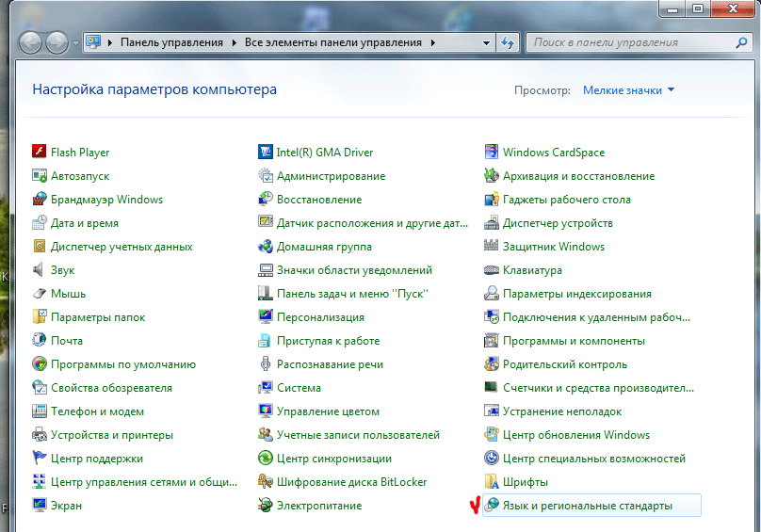Click the Брандмауэр Windows icon
Image resolution: width=761 pixels, height=532 pixels.
point(40,200)
